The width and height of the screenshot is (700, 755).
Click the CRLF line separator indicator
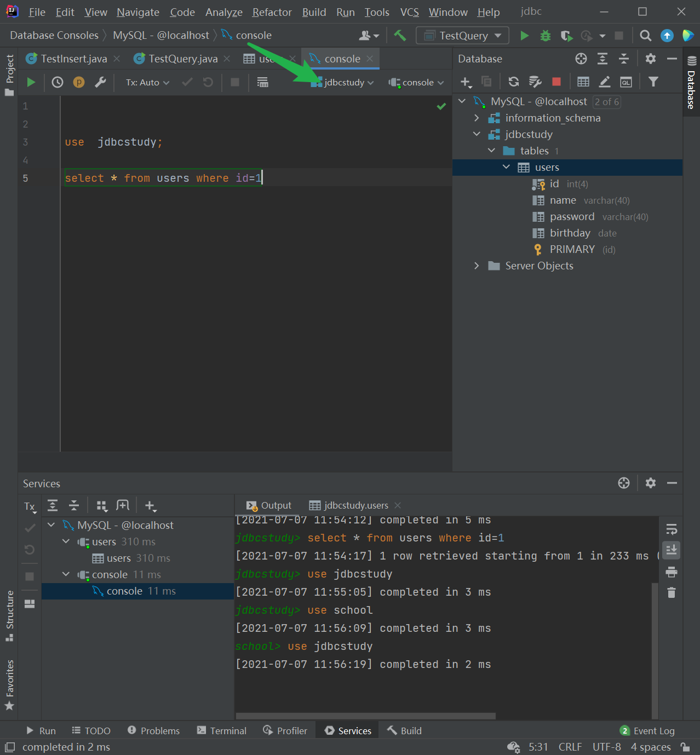(570, 747)
